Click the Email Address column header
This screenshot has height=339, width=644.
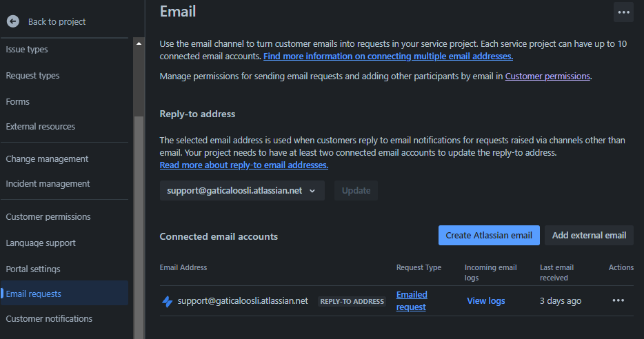183,267
